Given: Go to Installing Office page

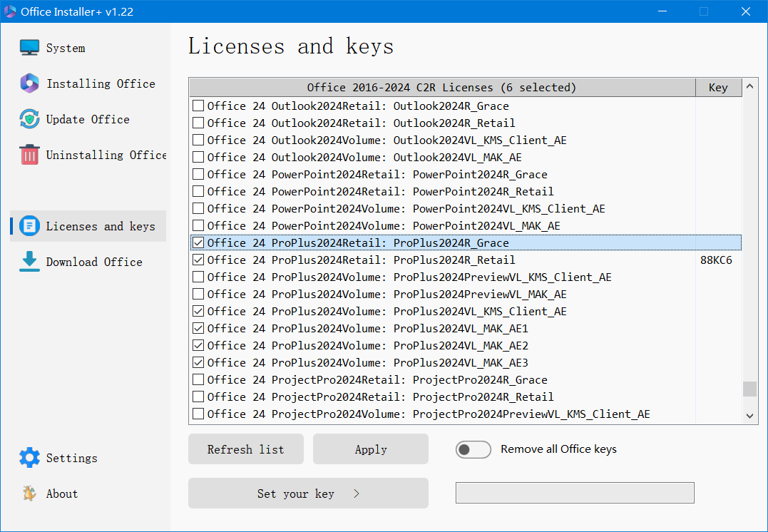Looking at the screenshot, I should (x=88, y=83).
